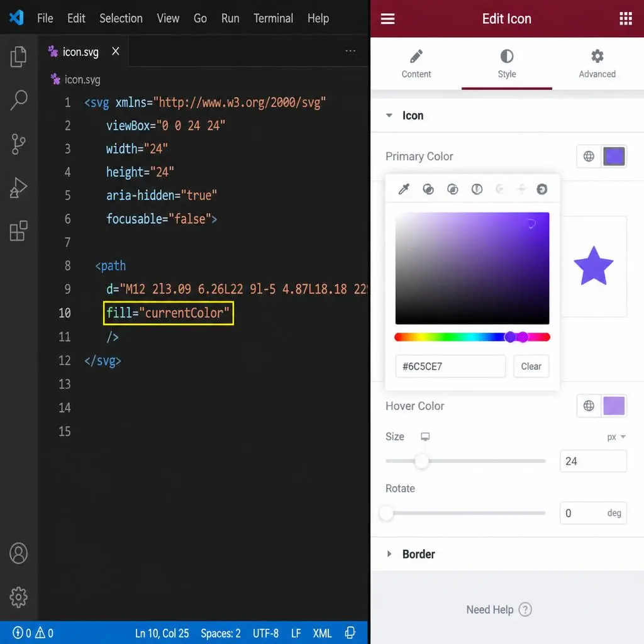The width and height of the screenshot is (644, 644).
Task: Select the icon.svg editor tab
Action: pyautogui.click(x=83, y=52)
